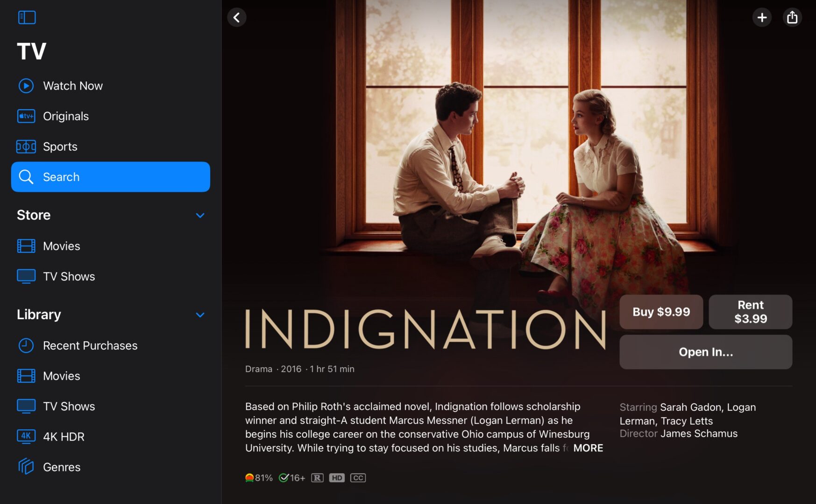Browse Genres in Library
This screenshot has width=816, height=504.
coord(61,467)
